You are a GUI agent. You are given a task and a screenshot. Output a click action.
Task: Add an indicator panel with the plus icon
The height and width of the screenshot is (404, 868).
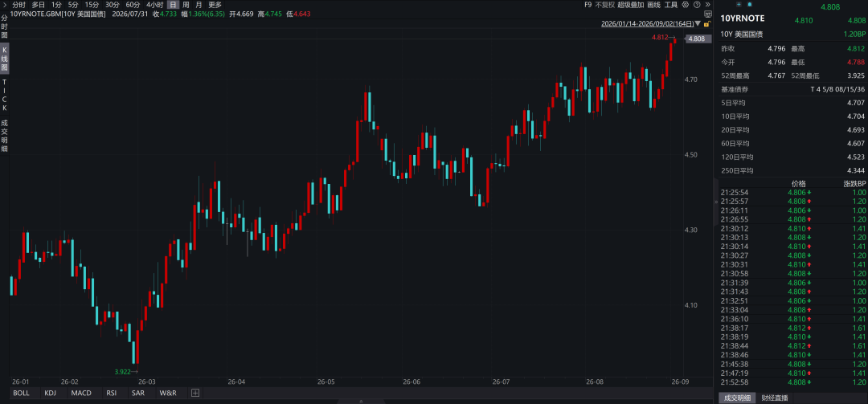195,393
